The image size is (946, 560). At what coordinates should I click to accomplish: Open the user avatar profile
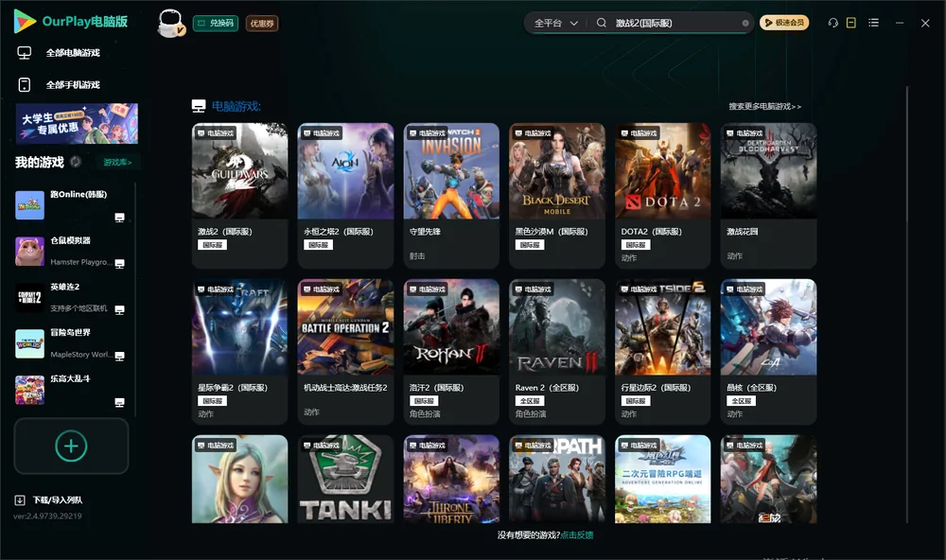(170, 23)
